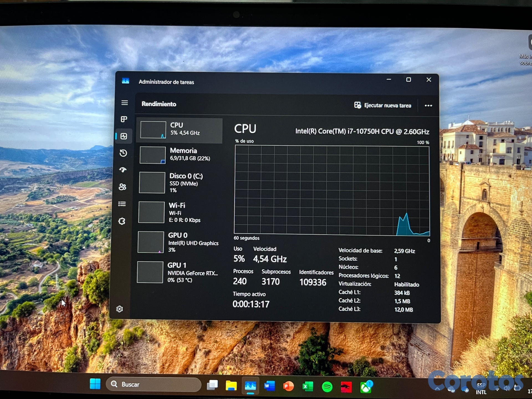Click the Buscar taskbar search box
The height and width of the screenshot is (399, 532).
tap(154, 384)
